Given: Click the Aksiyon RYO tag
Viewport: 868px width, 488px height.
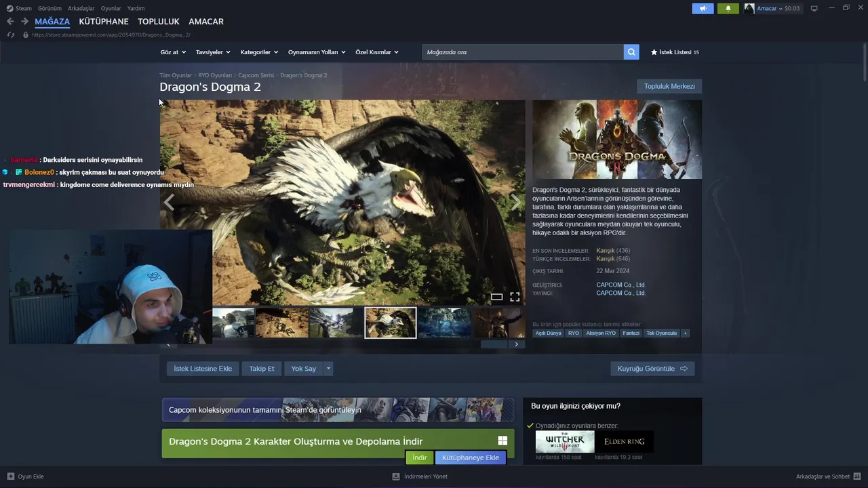Looking at the screenshot, I should click(601, 333).
